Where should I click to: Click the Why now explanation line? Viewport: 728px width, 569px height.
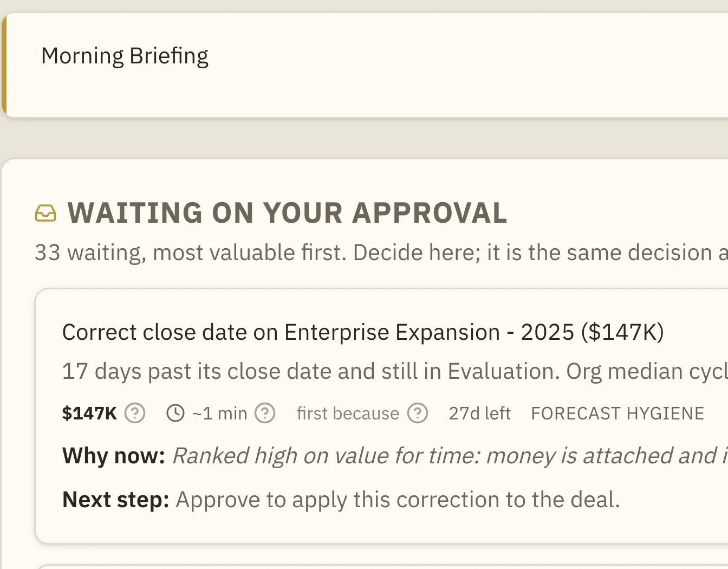coord(395,456)
